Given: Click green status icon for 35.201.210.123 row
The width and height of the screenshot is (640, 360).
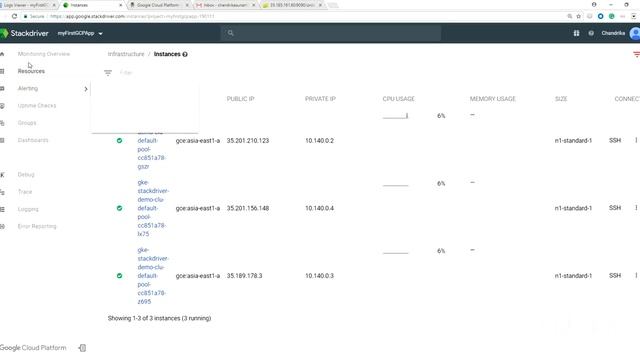Looking at the screenshot, I should [x=119, y=140].
